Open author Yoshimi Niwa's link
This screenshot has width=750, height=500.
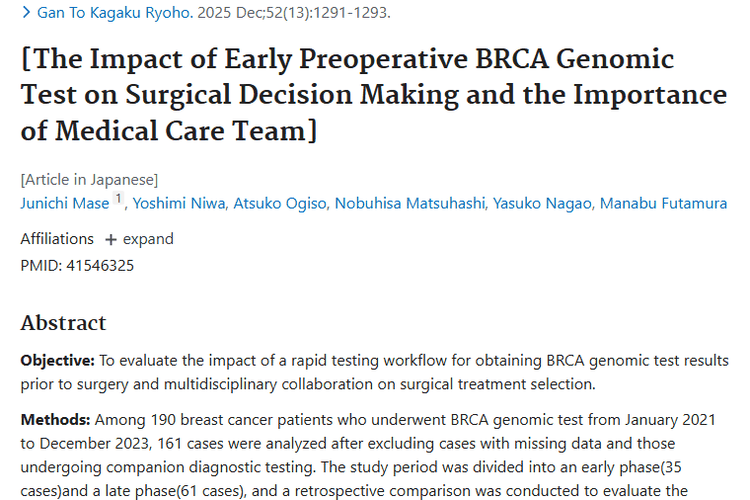tap(178, 204)
